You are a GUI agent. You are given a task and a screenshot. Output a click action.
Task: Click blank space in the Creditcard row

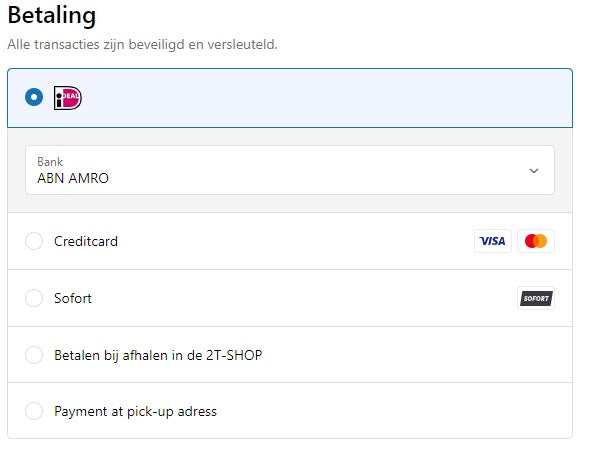[300, 241]
